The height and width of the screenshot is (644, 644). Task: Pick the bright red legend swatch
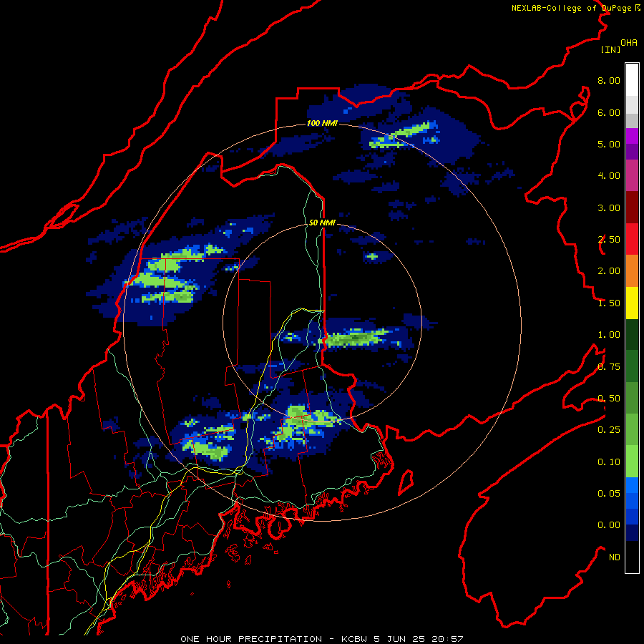coord(632,239)
